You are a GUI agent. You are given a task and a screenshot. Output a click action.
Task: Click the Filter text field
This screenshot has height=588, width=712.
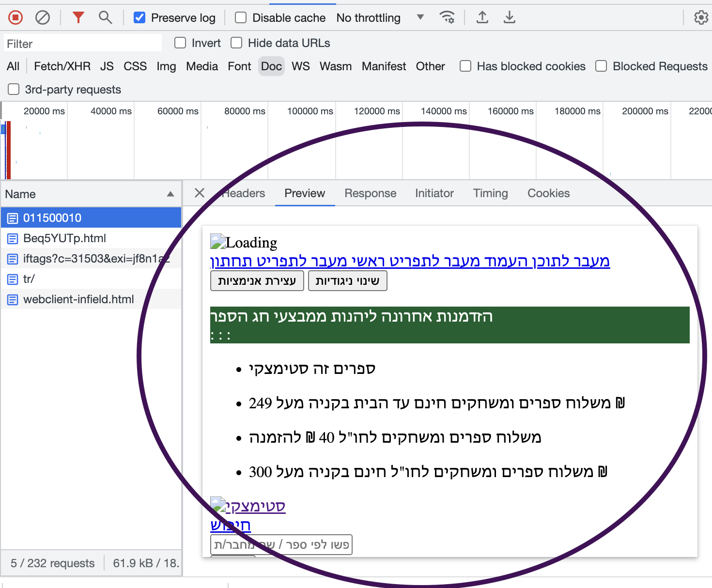click(x=83, y=44)
